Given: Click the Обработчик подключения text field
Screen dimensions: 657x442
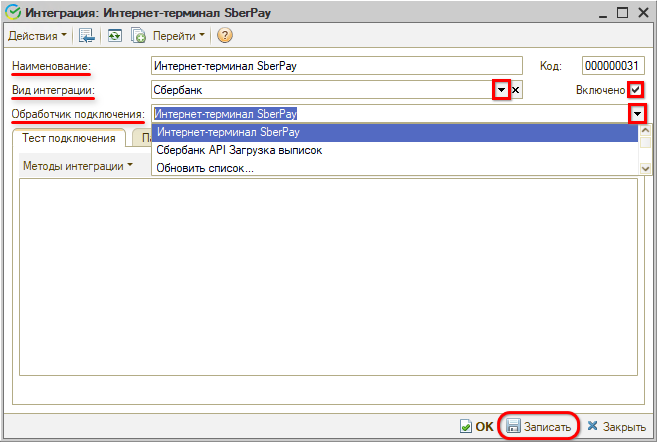Looking at the screenshot, I should coord(389,114).
